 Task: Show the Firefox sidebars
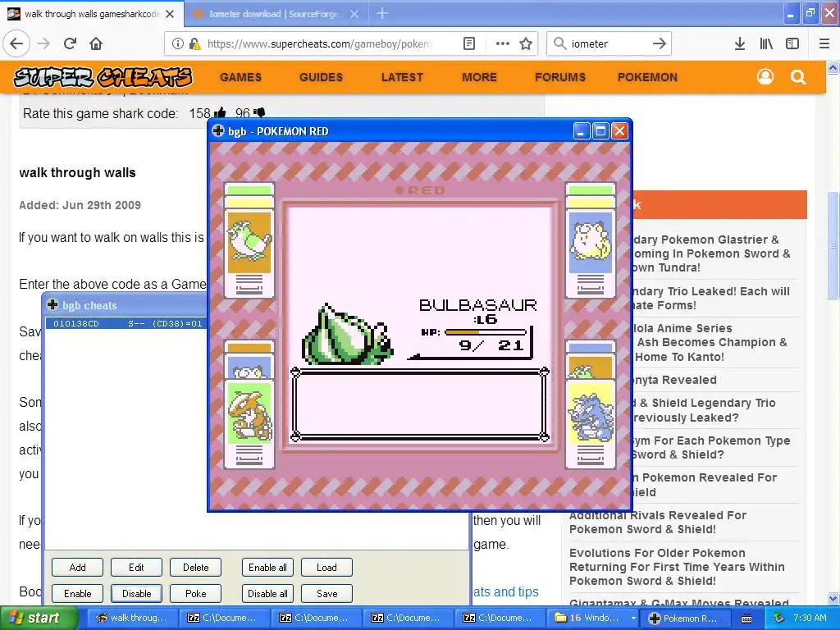point(792,44)
